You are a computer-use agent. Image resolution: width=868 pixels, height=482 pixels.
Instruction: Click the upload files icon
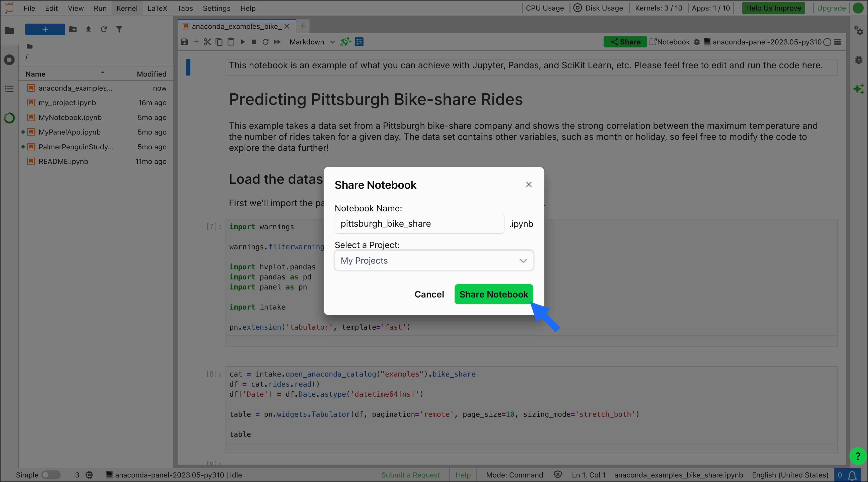click(88, 29)
